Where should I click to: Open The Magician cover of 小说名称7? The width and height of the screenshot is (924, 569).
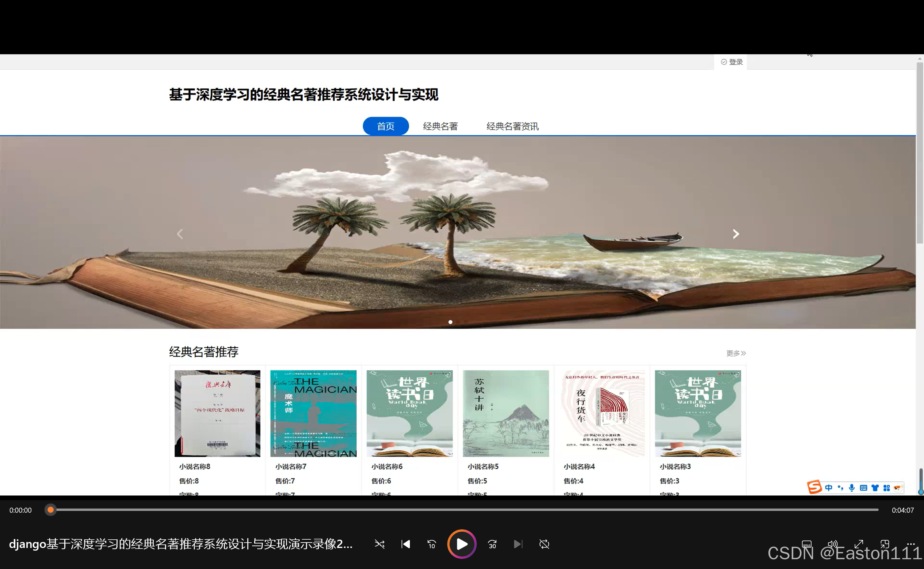click(313, 413)
